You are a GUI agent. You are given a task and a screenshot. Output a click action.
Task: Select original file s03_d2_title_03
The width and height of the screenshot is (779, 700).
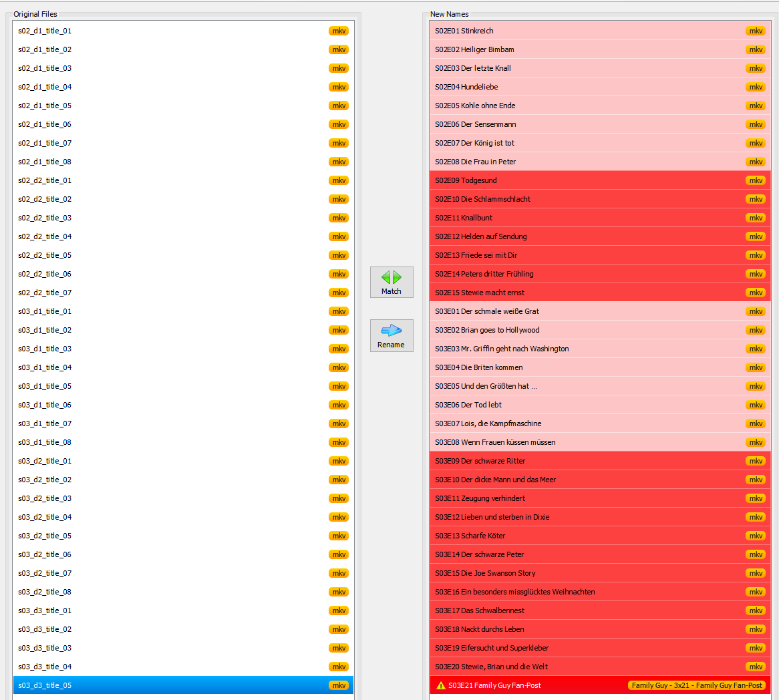pyautogui.click(x=45, y=498)
